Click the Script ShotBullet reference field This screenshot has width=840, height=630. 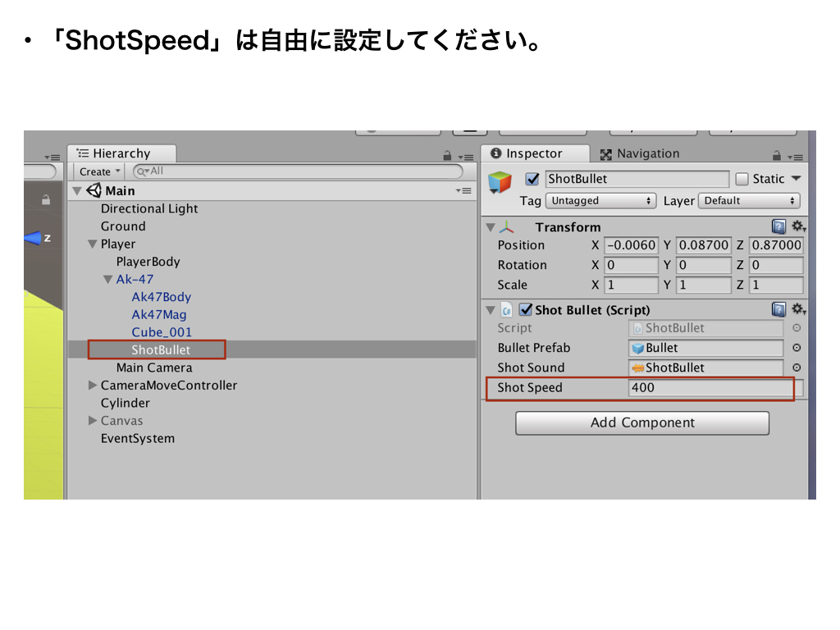[x=706, y=328]
